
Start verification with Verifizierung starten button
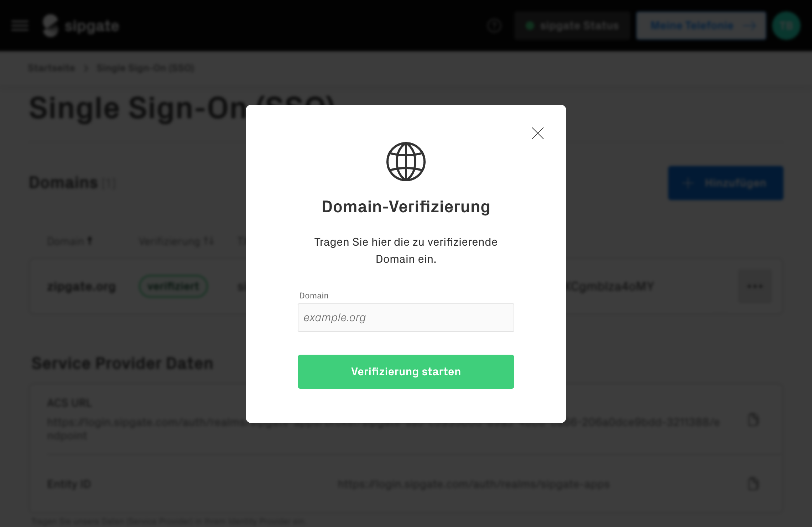click(406, 372)
